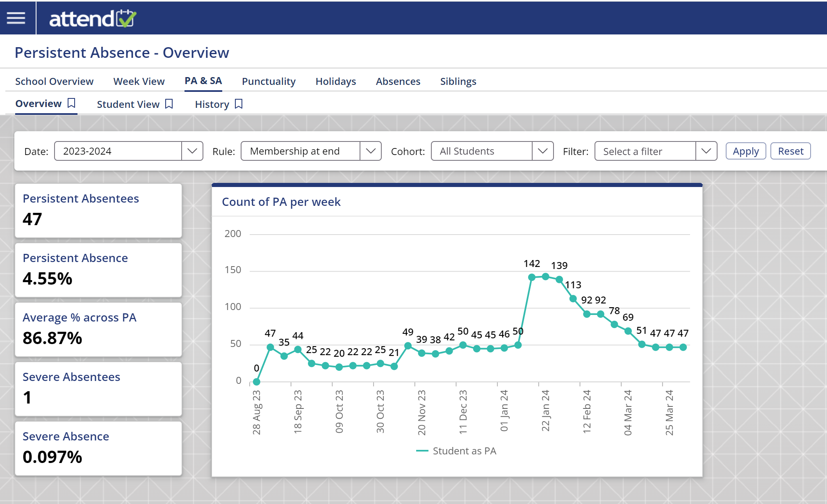
Task: Click the Persistent Absence - Overview heading
Action: (122, 52)
